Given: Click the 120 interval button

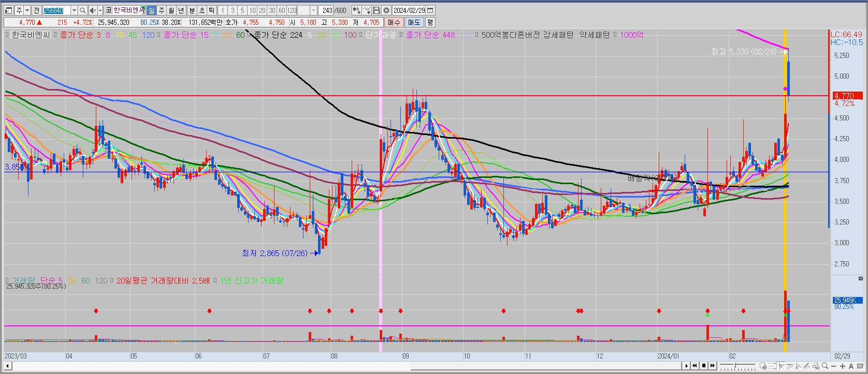Looking at the screenshot, I should (x=292, y=10).
